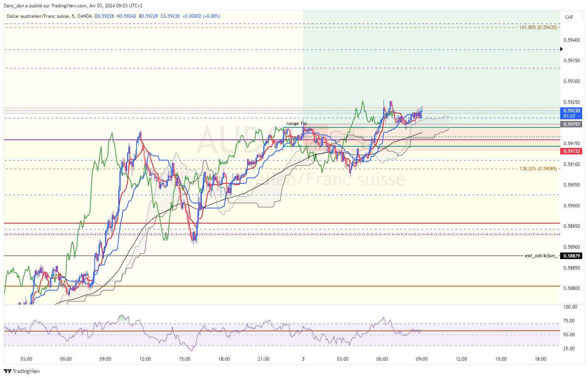Click the red price label 0.59132
Screen dimensions: 588x378
click(571, 151)
